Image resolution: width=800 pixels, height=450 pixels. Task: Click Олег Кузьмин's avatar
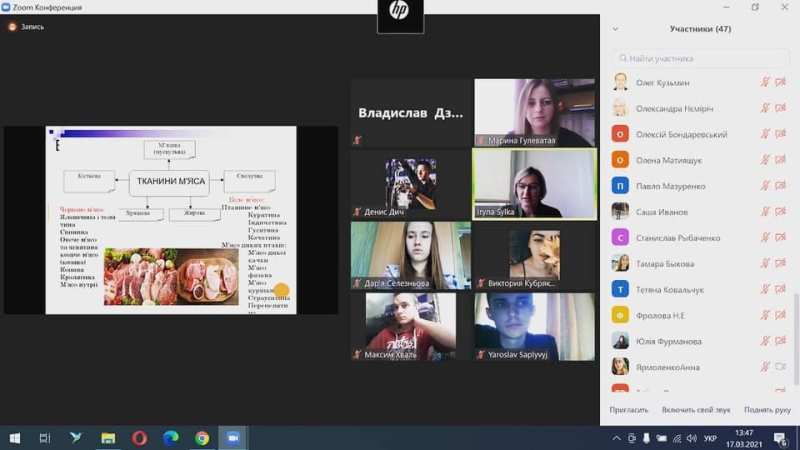click(620, 82)
